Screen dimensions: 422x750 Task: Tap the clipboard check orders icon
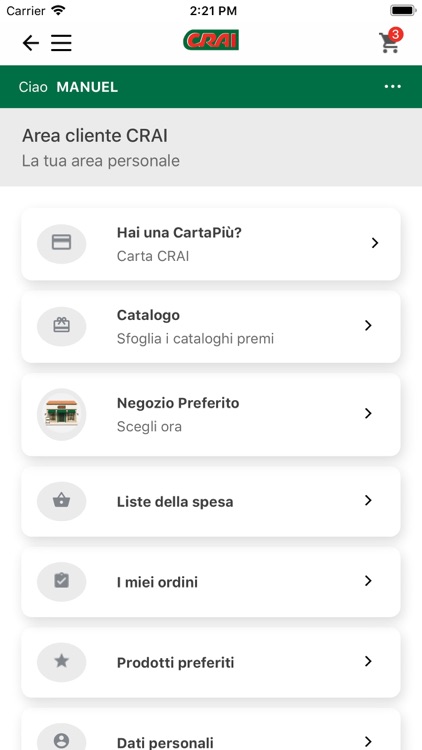click(61, 581)
